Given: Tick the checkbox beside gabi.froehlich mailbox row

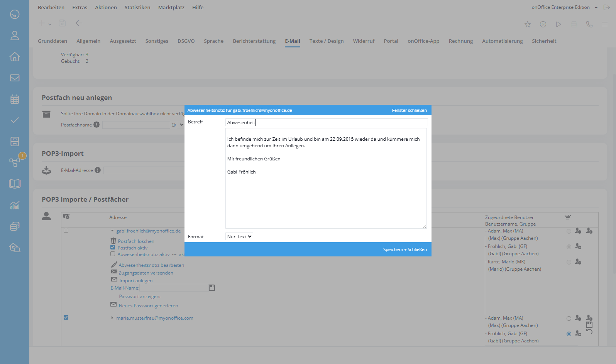Looking at the screenshot, I should tap(66, 230).
